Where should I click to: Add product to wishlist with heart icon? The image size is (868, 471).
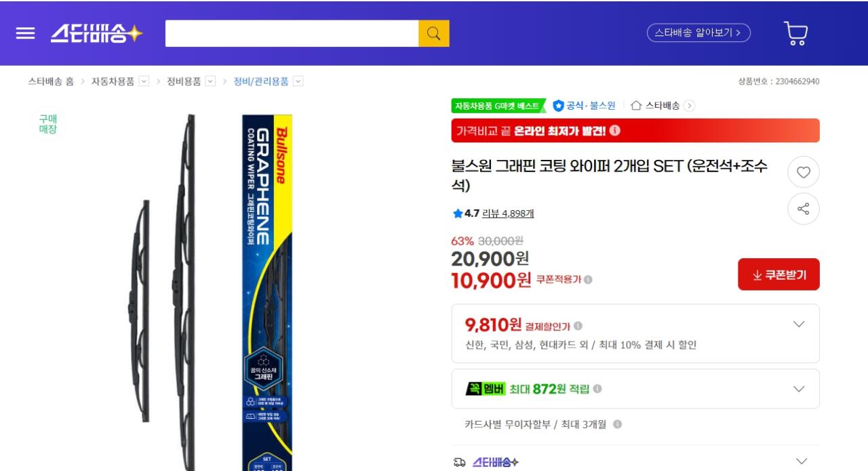pos(804,173)
